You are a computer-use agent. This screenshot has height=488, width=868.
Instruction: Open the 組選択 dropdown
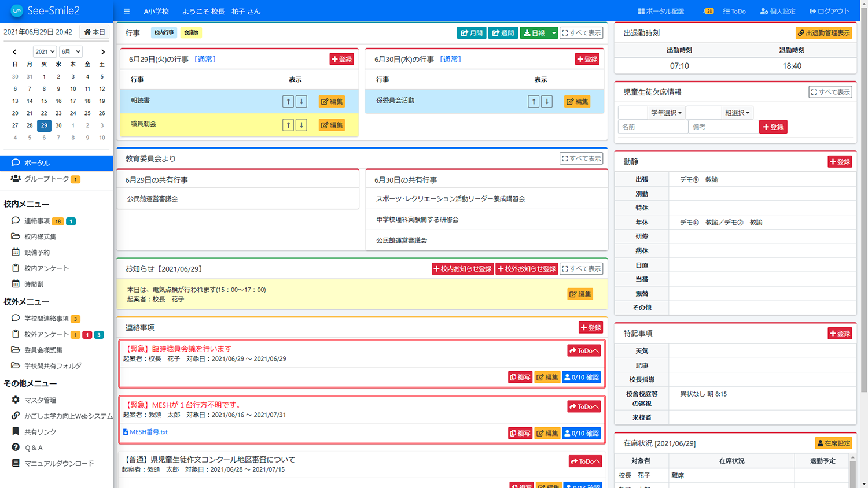737,113
